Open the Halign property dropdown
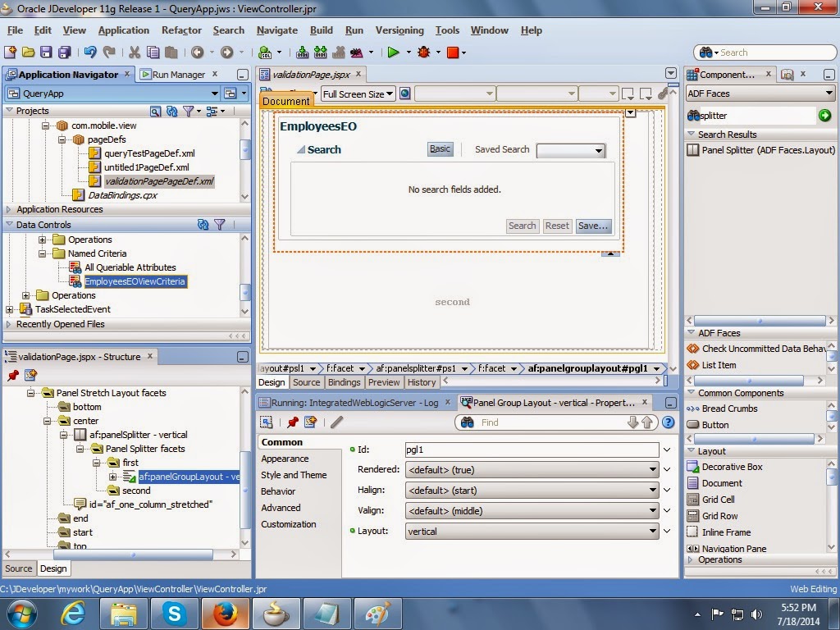The width and height of the screenshot is (840, 630). tap(532, 491)
